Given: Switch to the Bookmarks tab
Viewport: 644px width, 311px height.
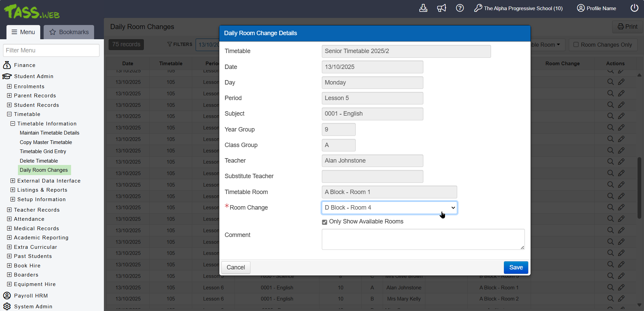Looking at the screenshot, I should [x=69, y=32].
